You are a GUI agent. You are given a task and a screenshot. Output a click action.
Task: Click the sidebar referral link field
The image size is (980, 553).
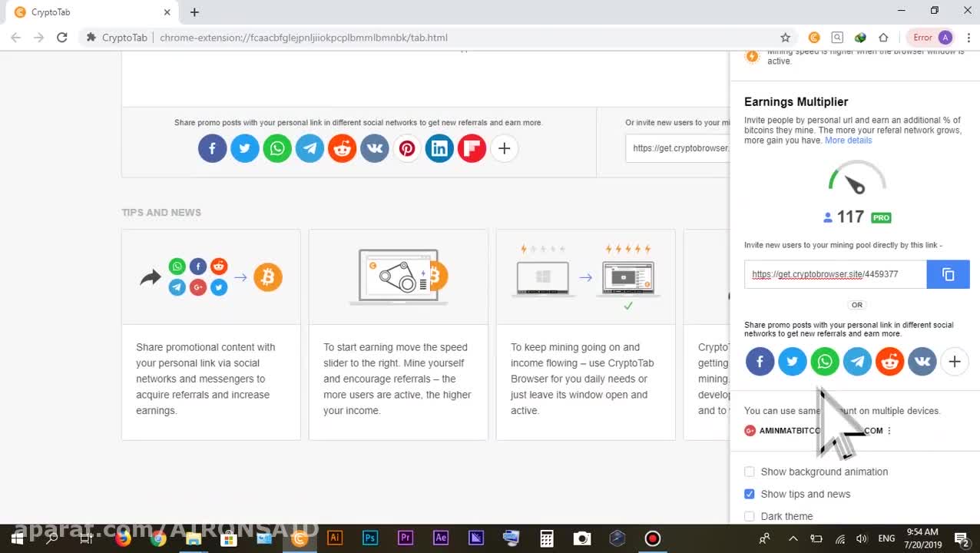pyautogui.click(x=834, y=274)
